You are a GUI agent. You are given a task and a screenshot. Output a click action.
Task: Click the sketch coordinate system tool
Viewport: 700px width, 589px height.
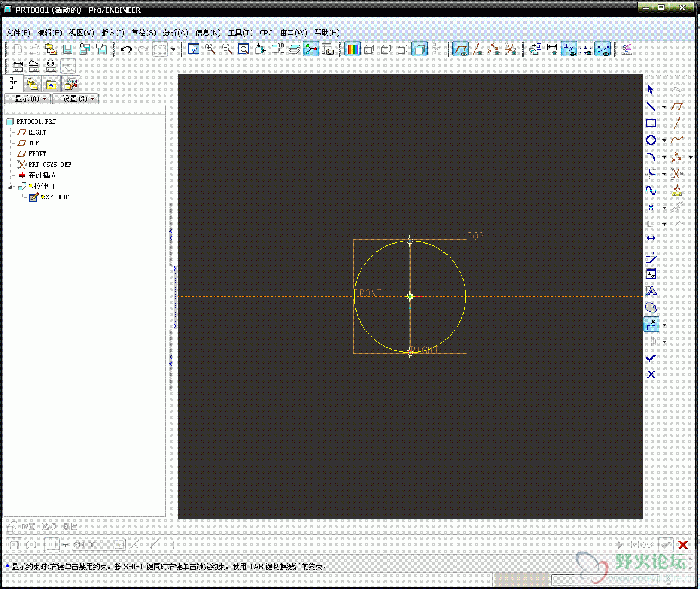tap(677, 174)
